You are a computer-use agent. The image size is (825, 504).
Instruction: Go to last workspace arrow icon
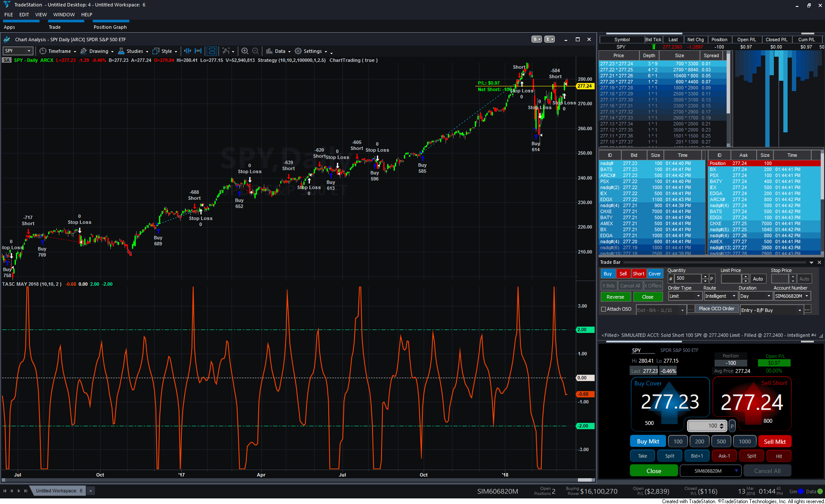(26, 491)
